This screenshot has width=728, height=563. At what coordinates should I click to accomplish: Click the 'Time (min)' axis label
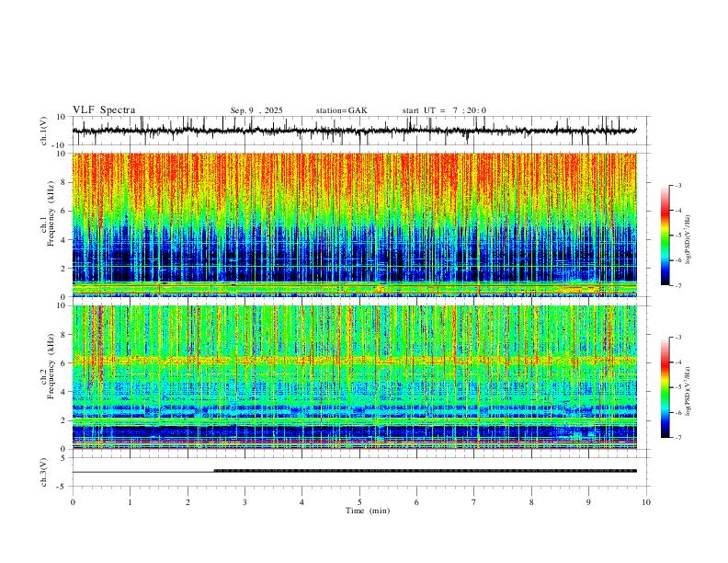pos(368,511)
